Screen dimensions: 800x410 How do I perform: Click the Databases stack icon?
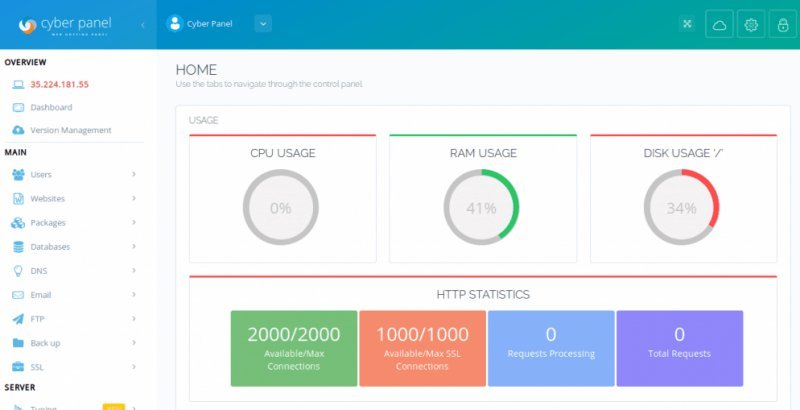pos(18,247)
